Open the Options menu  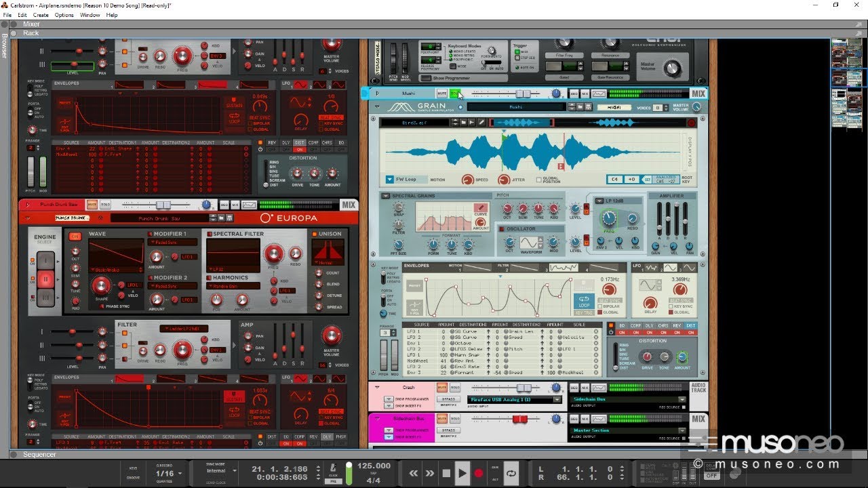click(x=64, y=15)
